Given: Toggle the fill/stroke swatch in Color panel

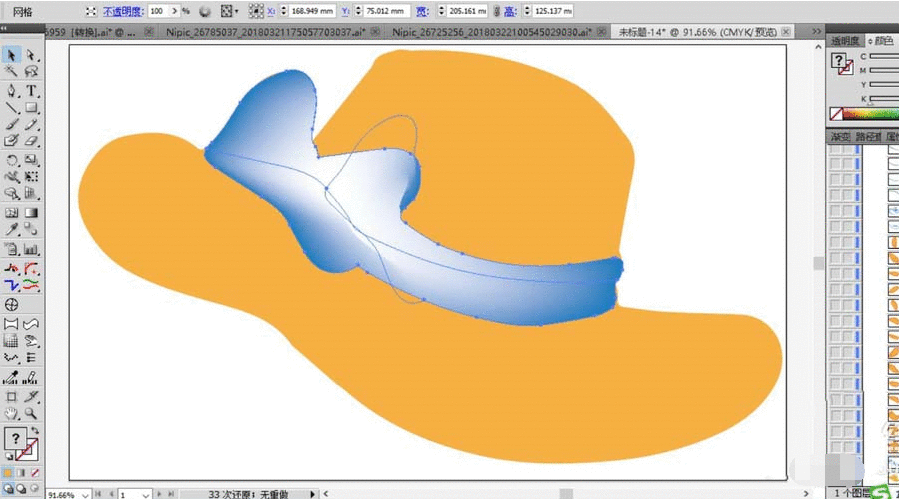Looking at the screenshot, I should (841, 63).
